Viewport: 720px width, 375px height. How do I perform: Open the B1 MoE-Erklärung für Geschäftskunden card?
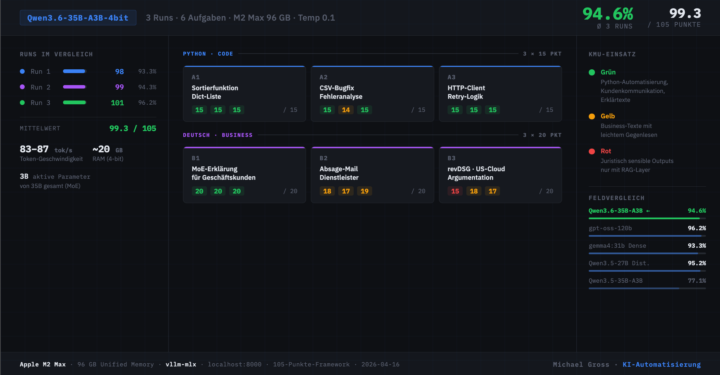point(244,175)
